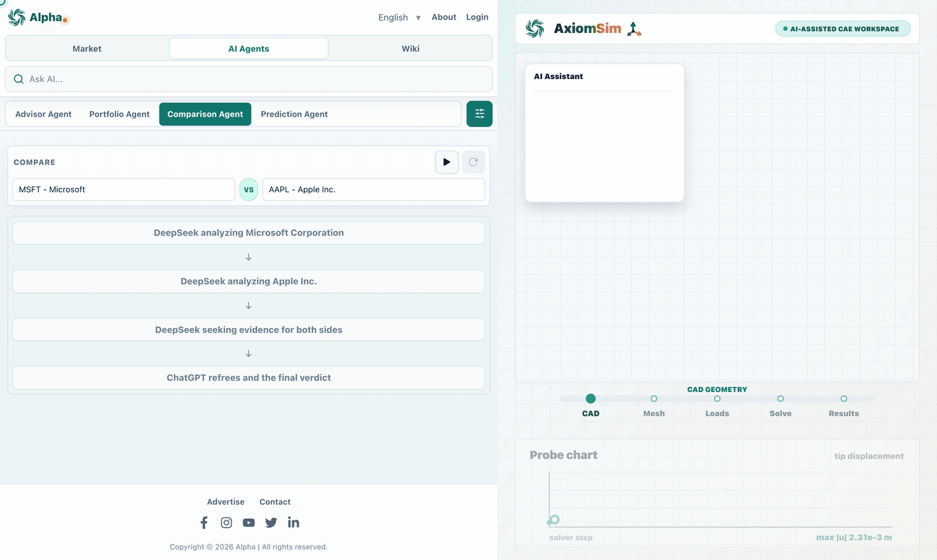
Task: Click the search magnifier icon
Action: pos(19,79)
